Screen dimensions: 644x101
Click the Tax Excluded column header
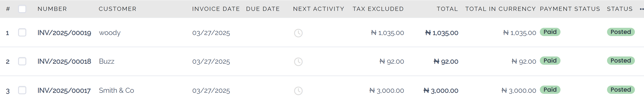click(378, 9)
